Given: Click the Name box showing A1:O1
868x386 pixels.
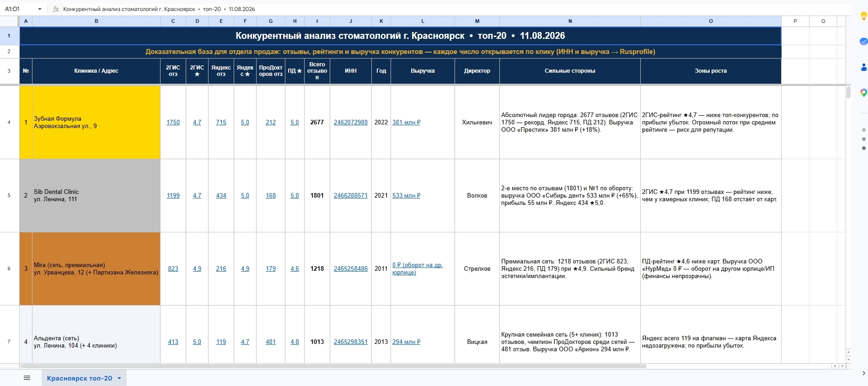Looking at the screenshot, I should tap(20, 9).
